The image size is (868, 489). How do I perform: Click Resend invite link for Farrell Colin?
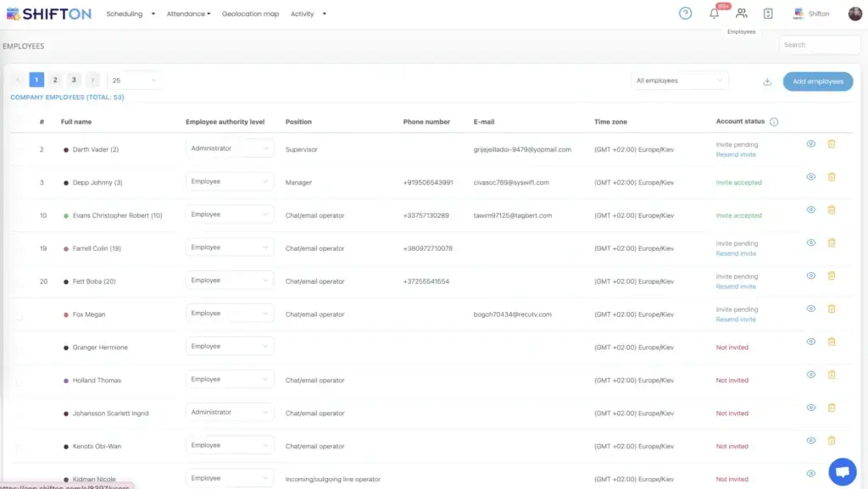pos(736,253)
